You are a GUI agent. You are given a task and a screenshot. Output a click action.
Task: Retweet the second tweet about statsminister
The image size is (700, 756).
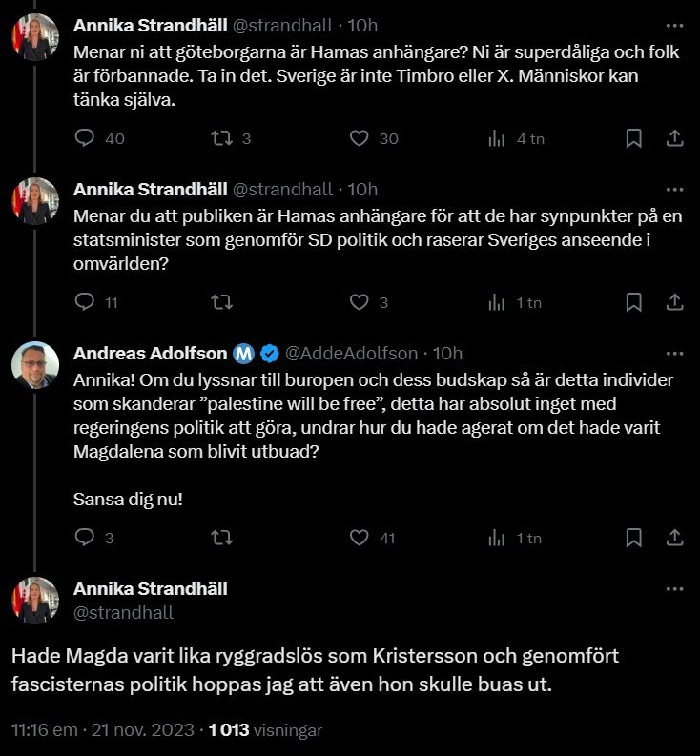220,303
